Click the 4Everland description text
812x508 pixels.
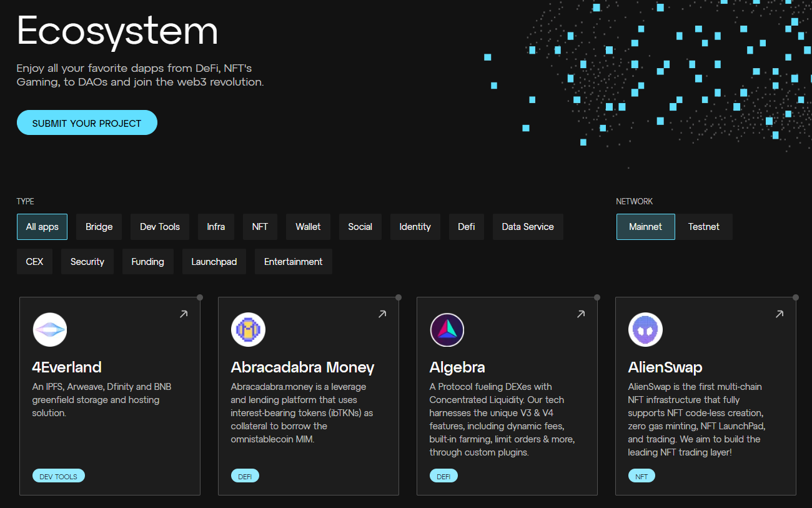(x=102, y=400)
